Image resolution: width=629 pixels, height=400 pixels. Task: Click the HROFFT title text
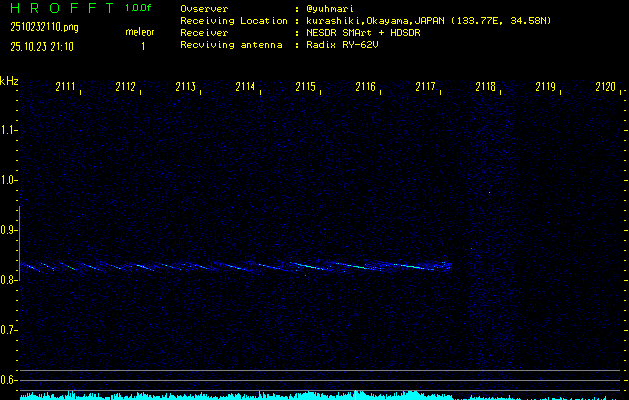coord(60,8)
